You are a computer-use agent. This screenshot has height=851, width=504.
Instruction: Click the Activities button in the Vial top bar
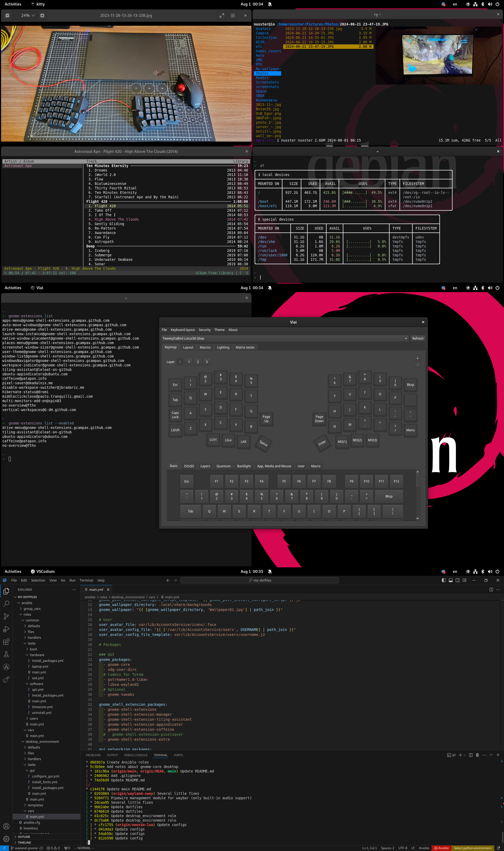13,288
